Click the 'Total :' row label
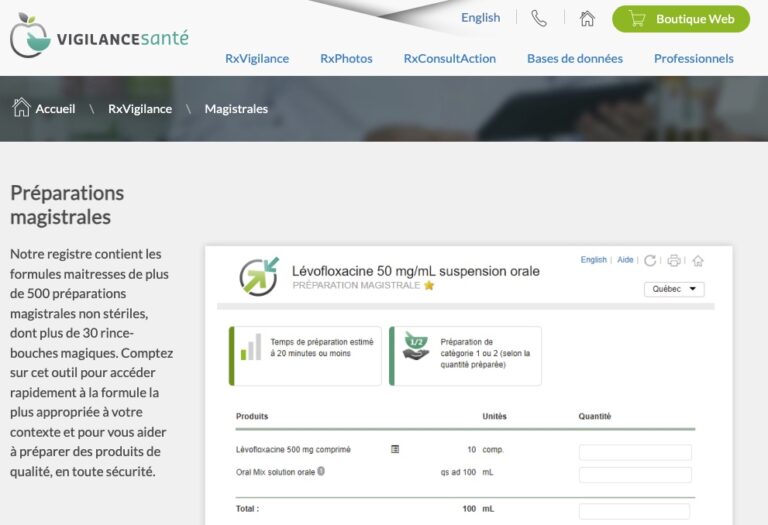768x525 pixels. 247,509
